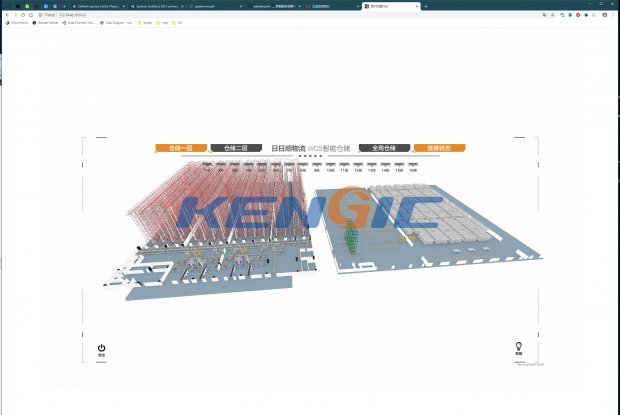Select the last aisle marker label
This screenshot has height=415, width=620.
[412, 166]
